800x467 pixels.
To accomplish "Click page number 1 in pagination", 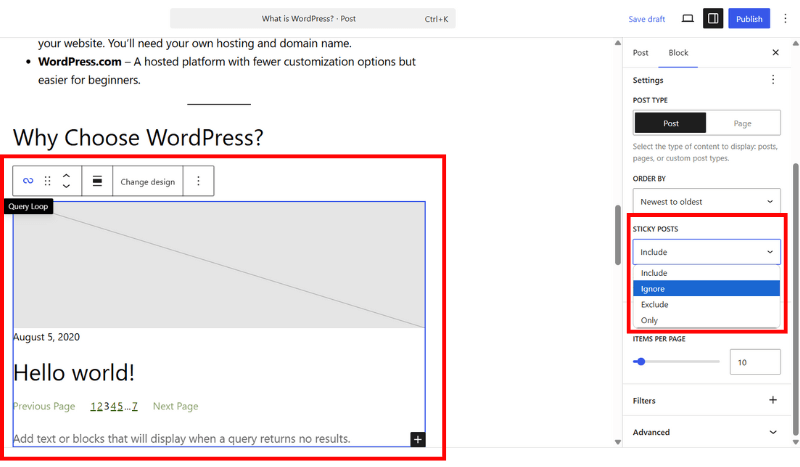I will (93, 406).
